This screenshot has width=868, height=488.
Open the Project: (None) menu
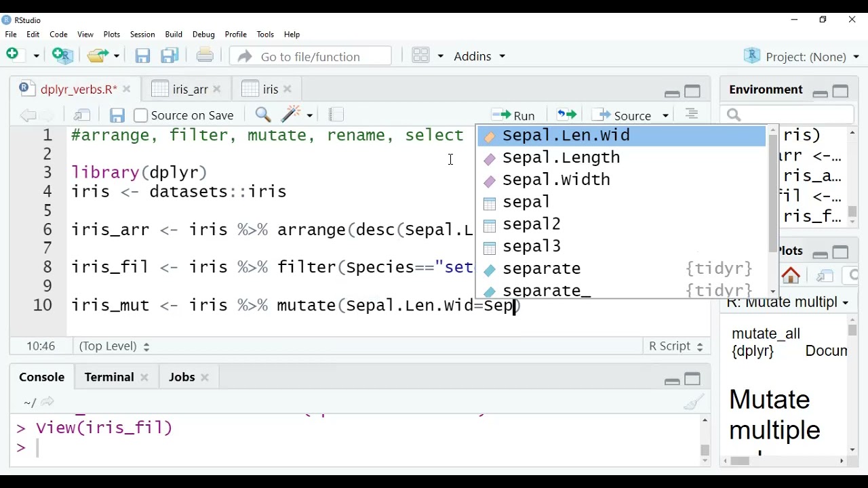pyautogui.click(x=802, y=56)
